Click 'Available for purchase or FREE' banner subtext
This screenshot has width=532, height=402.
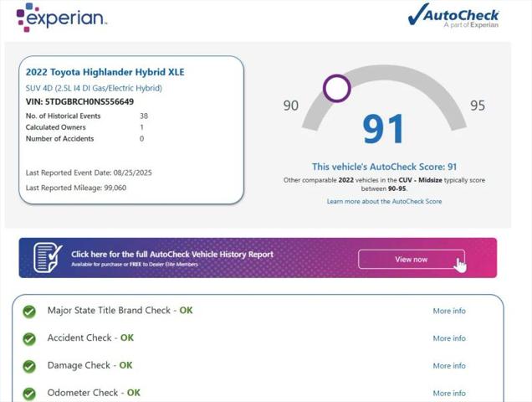[x=135, y=264]
